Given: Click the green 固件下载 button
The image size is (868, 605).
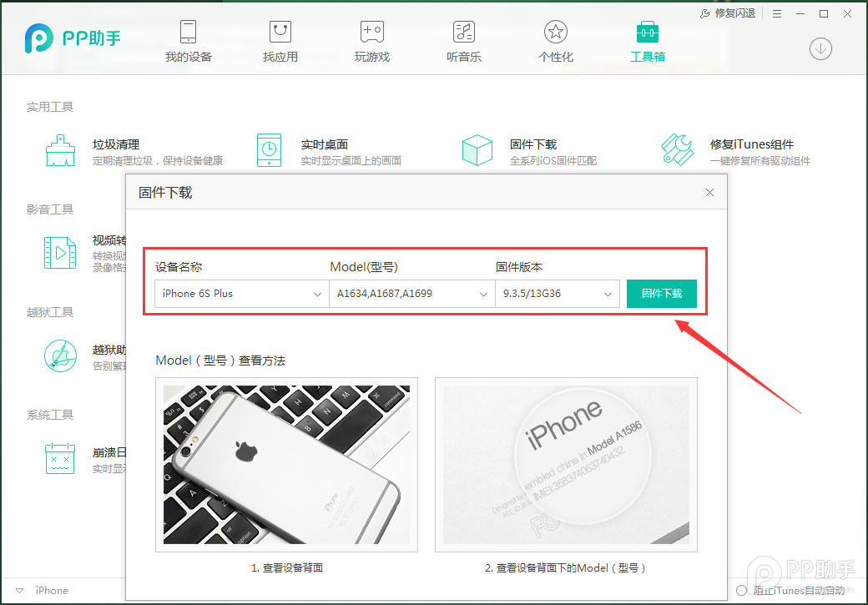Looking at the screenshot, I should 662,294.
